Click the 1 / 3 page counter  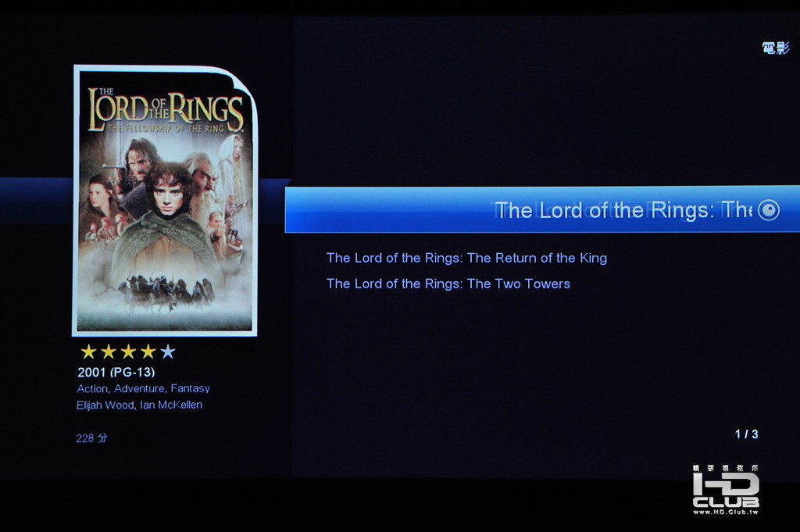pos(746,434)
